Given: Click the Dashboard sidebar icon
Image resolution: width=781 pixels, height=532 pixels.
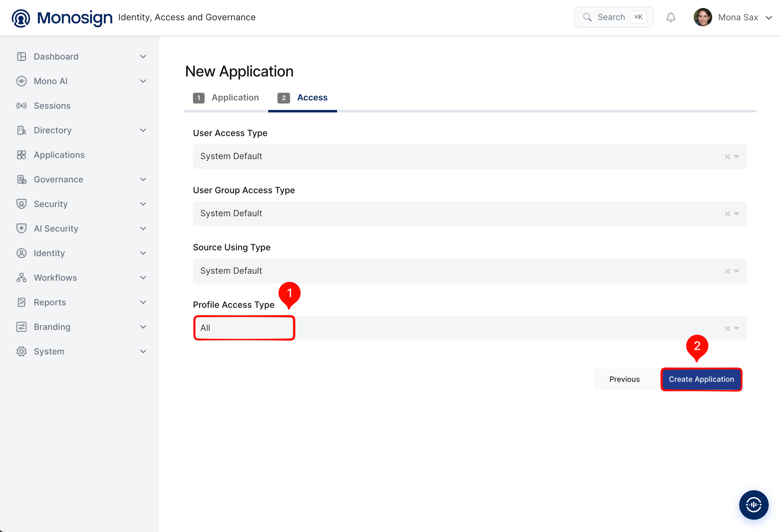Looking at the screenshot, I should point(21,57).
